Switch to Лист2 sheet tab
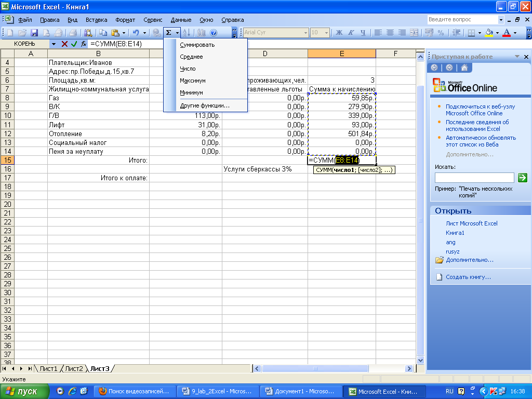Image resolution: width=532 pixels, height=399 pixels. (74, 368)
